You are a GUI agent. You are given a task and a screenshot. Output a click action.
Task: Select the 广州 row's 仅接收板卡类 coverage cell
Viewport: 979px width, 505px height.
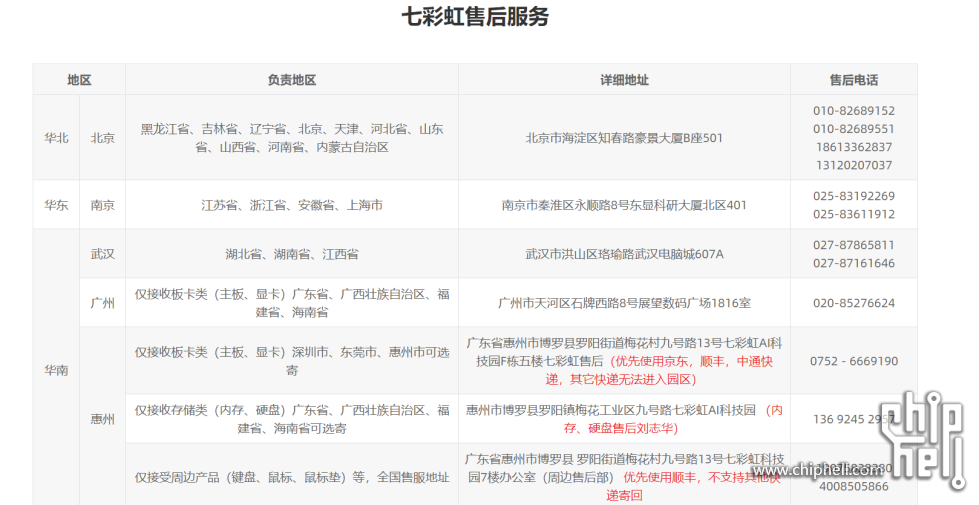point(292,303)
